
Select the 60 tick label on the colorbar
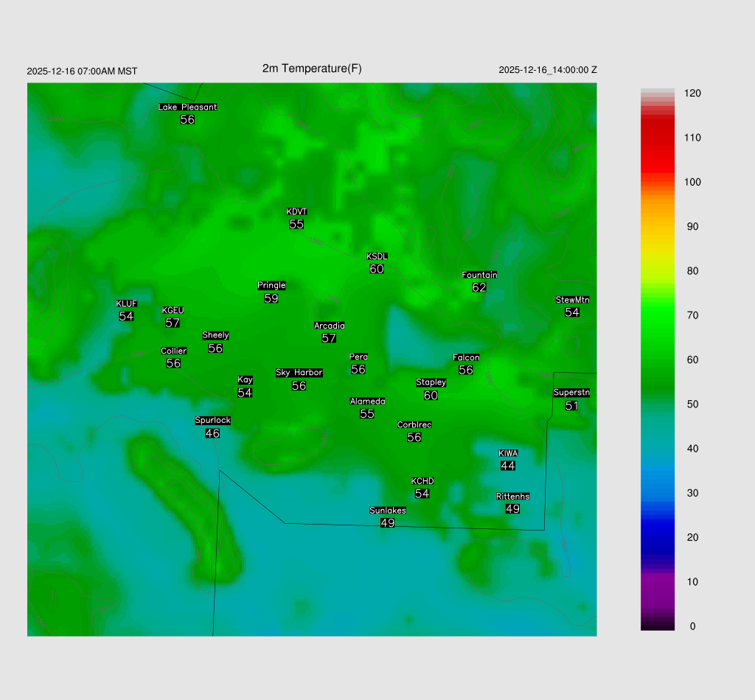point(692,360)
